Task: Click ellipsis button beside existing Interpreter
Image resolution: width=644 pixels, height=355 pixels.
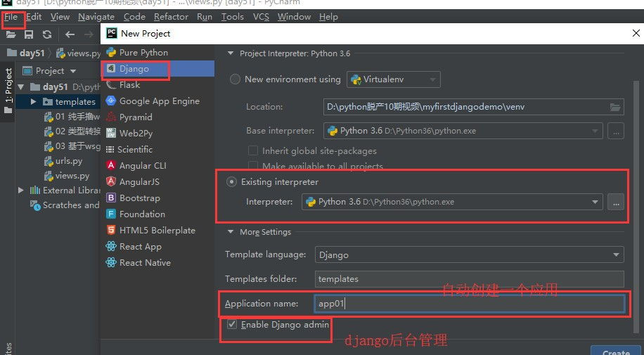Action: [616, 202]
